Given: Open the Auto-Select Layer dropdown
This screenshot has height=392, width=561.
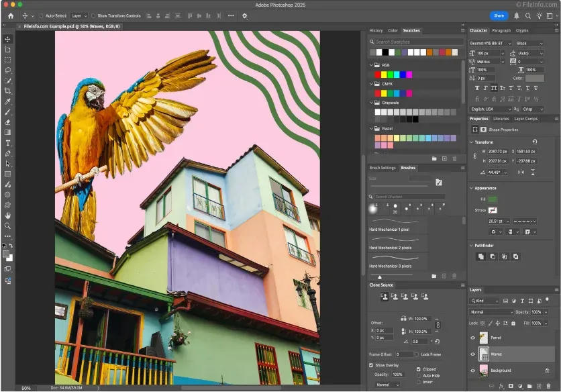Looking at the screenshot, I should coord(79,15).
